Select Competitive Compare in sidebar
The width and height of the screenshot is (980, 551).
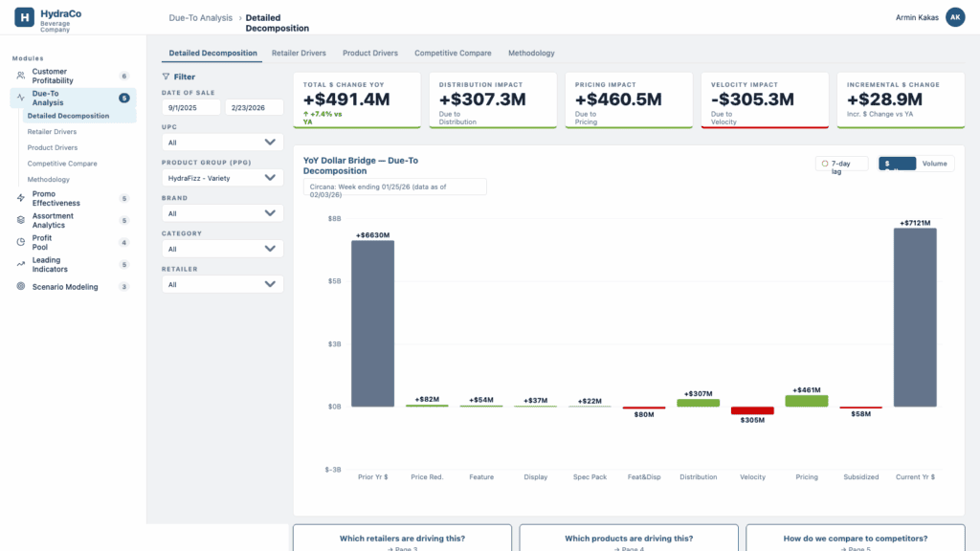pyautogui.click(x=79, y=164)
